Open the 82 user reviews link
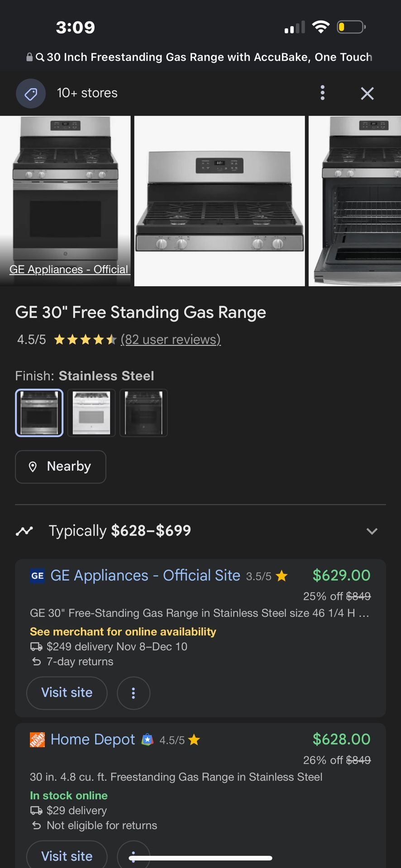This screenshot has width=401, height=868. pyautogui.click(x=171, y=340)
